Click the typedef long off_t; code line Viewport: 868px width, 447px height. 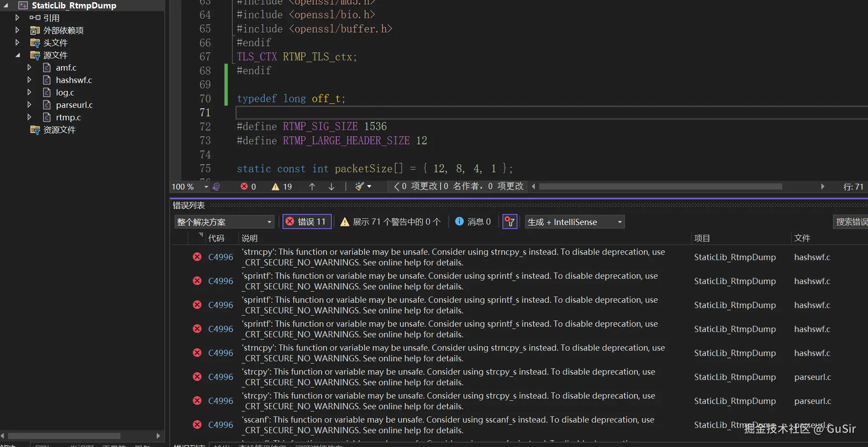click(291, 99)
